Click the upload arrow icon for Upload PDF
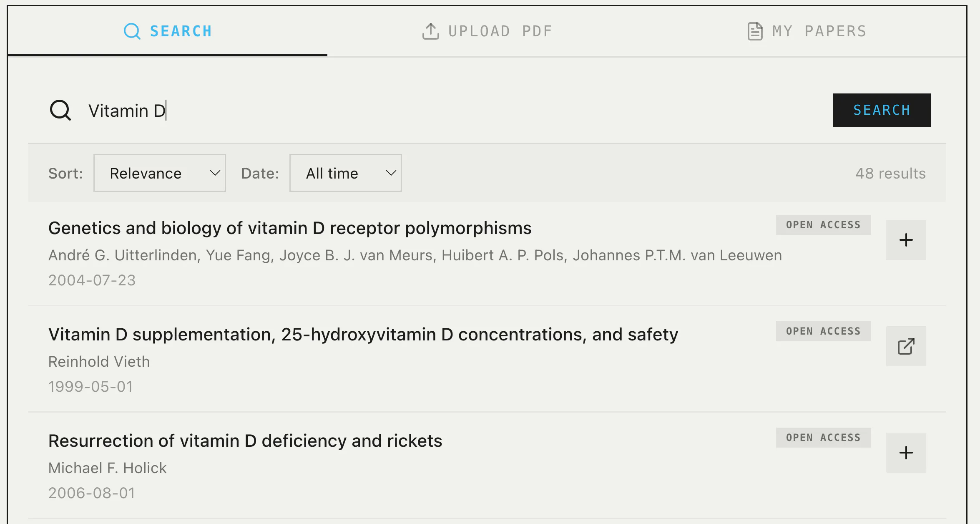This screenshot has height=524, width=980. coord(430,31)
